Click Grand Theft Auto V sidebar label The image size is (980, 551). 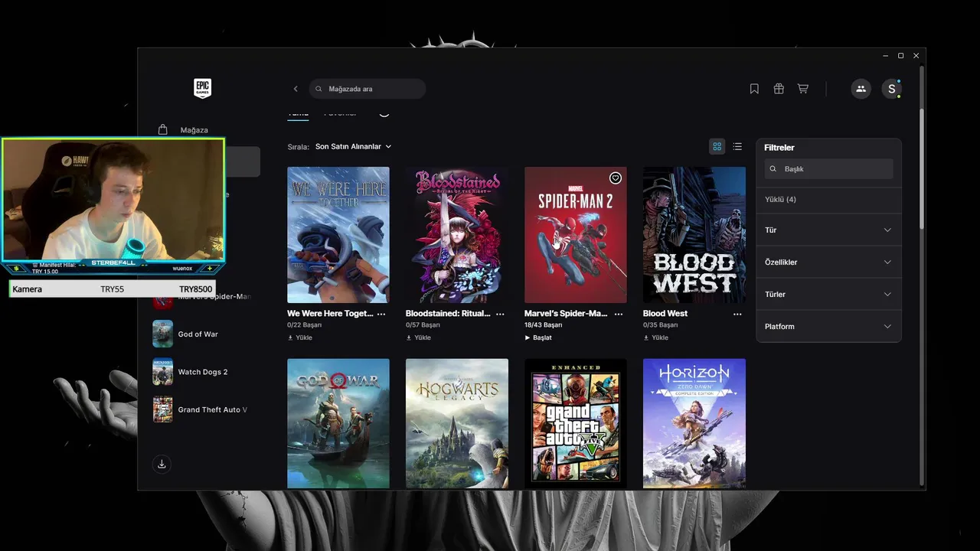pos(213,410)
